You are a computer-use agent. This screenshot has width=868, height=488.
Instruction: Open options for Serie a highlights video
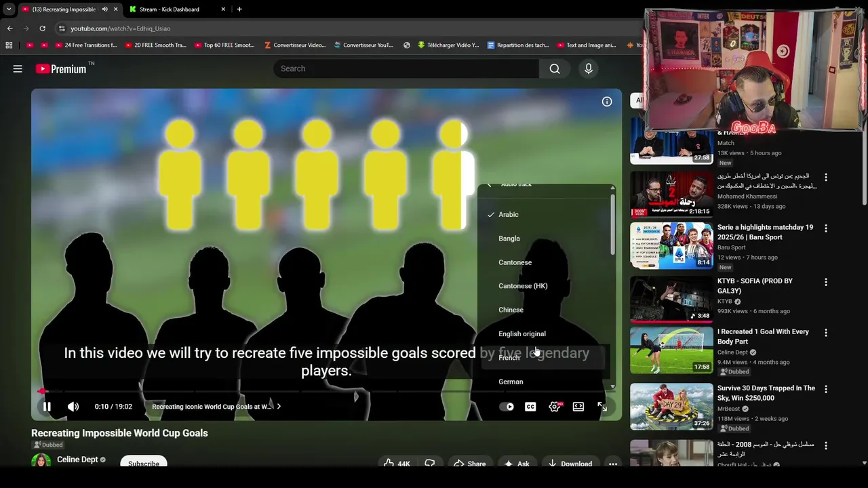coord(825,228)
